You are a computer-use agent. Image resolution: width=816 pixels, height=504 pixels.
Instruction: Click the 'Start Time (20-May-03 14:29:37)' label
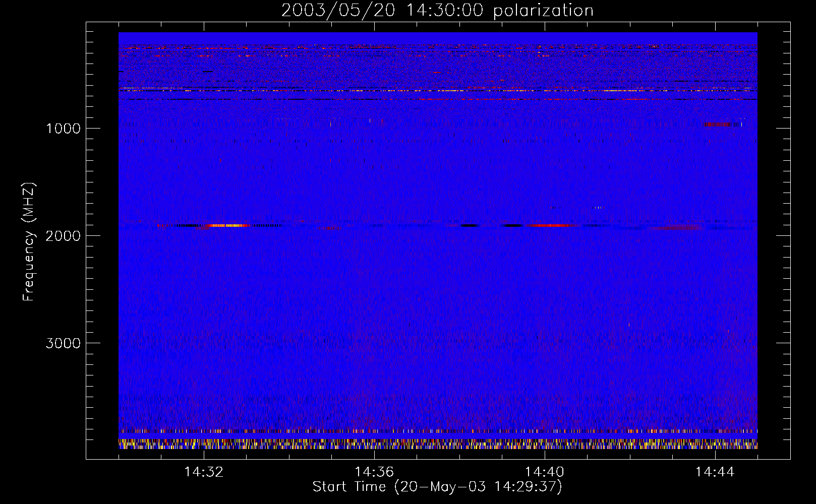tap(437, 487)
